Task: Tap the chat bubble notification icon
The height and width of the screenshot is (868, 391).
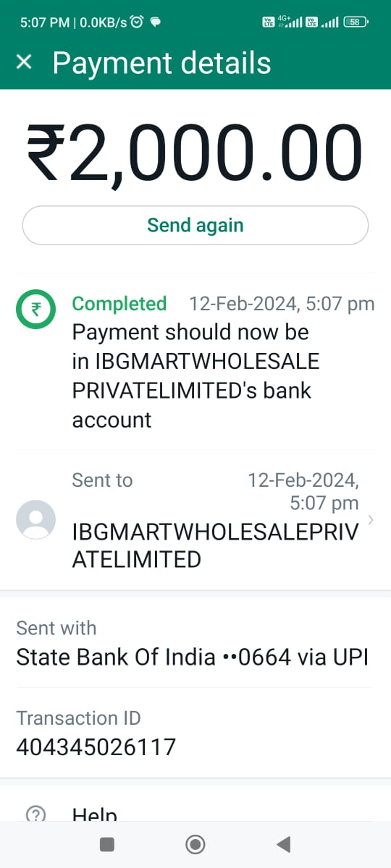Action: tap(155, 22)
